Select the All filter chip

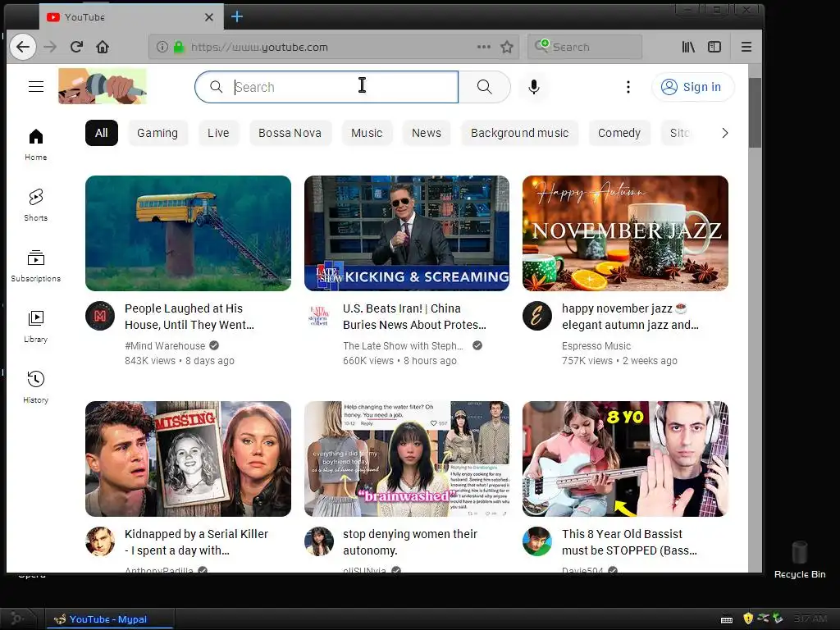pyautogui.click(x=101, y=133)
